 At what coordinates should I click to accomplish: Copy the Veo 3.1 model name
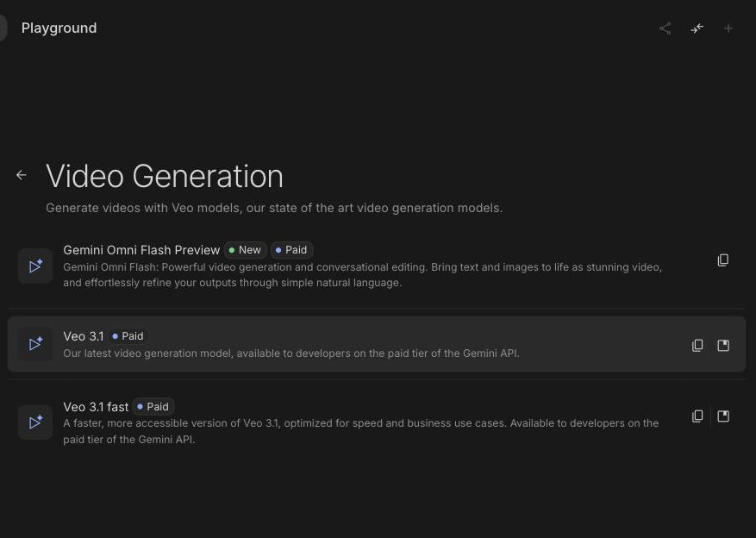697,345
